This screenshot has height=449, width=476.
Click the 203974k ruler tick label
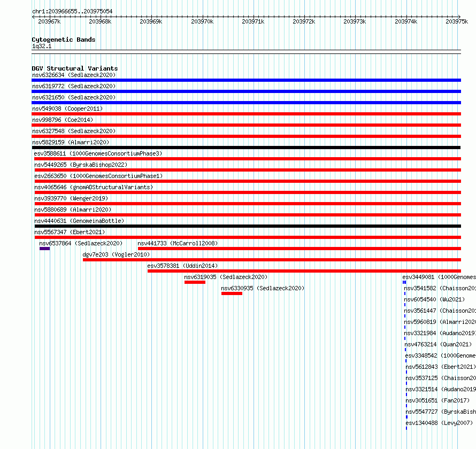[406, 21]
